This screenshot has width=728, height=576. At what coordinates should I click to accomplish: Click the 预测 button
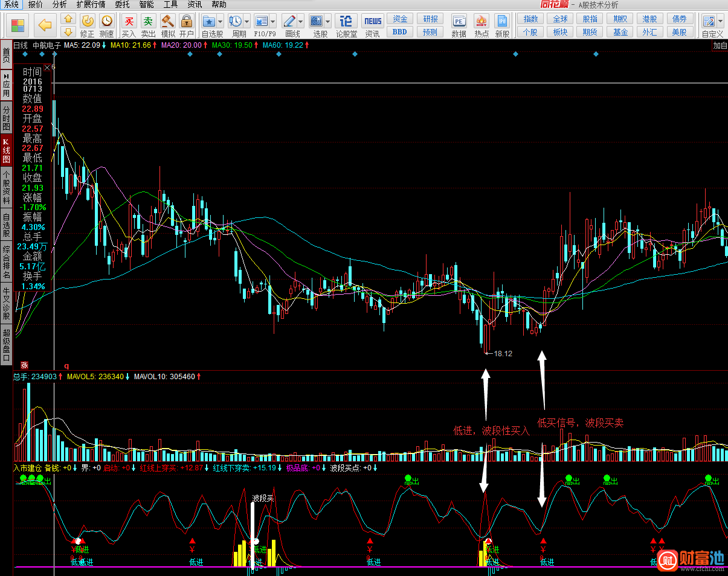point(430,31)
